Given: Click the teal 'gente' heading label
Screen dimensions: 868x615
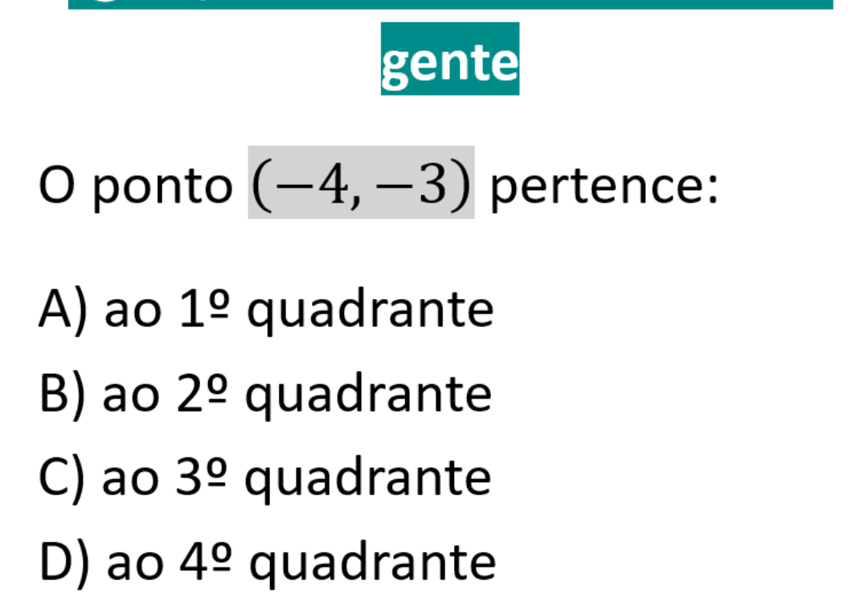Looking at the screenshot, I should tap(449, 59).
